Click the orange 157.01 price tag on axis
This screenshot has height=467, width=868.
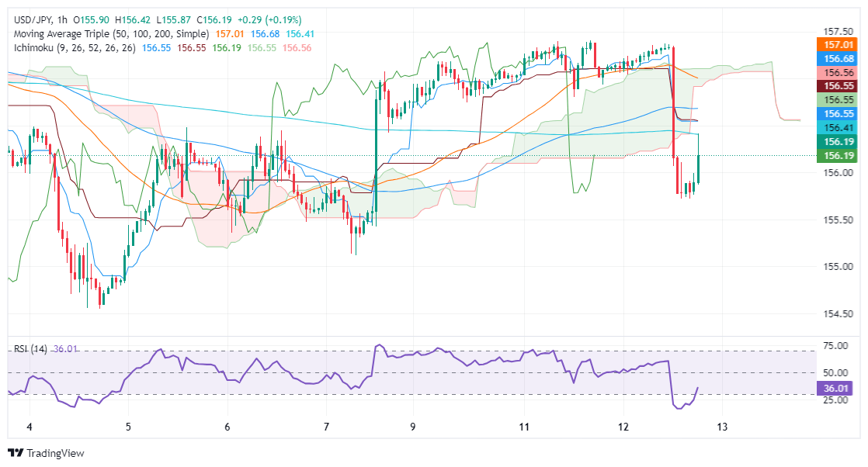(838, 43)
